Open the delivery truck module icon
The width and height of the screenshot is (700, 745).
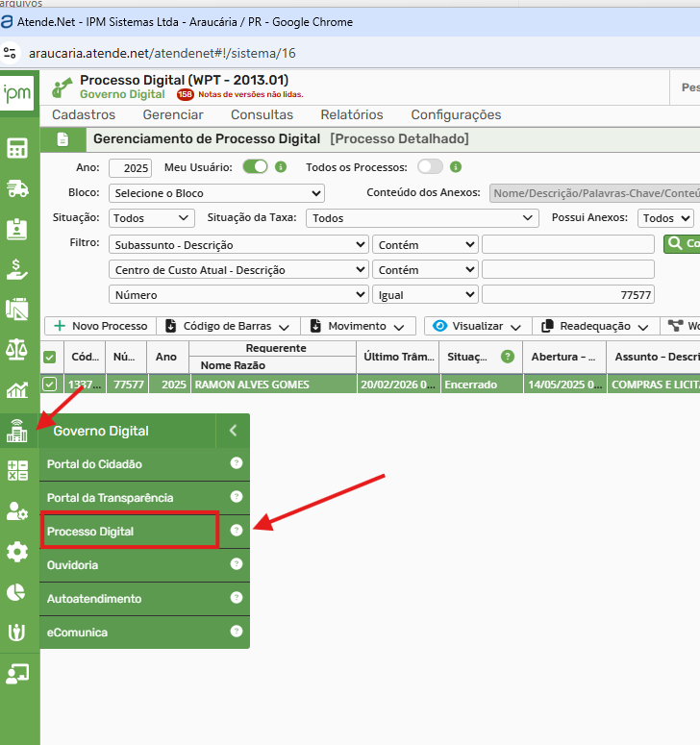click(x=17, y=188)
